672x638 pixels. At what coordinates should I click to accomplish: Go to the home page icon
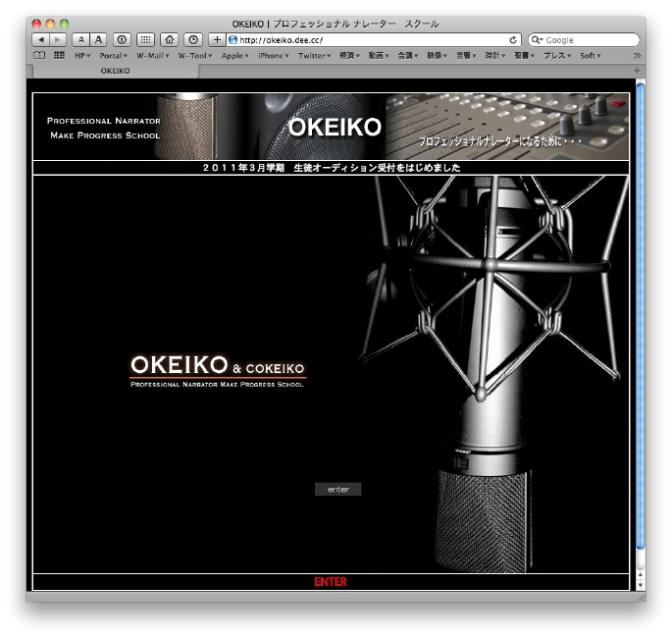coord(170,40)
